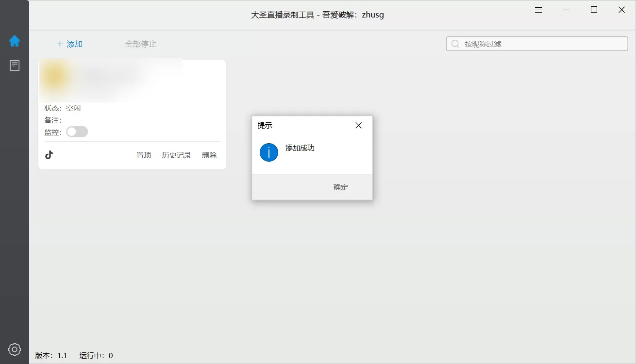Click the Douyin platform icon on the card
The image size is (636, 364).
click(49, 154)
